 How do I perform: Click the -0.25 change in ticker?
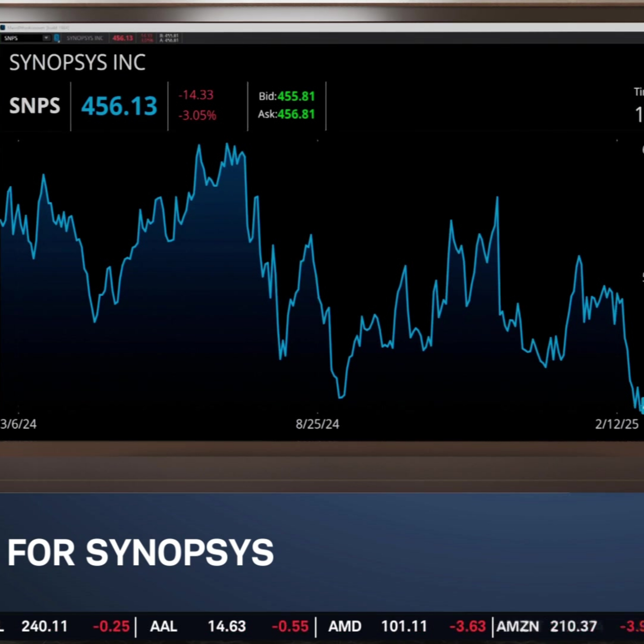pos(111,626)
